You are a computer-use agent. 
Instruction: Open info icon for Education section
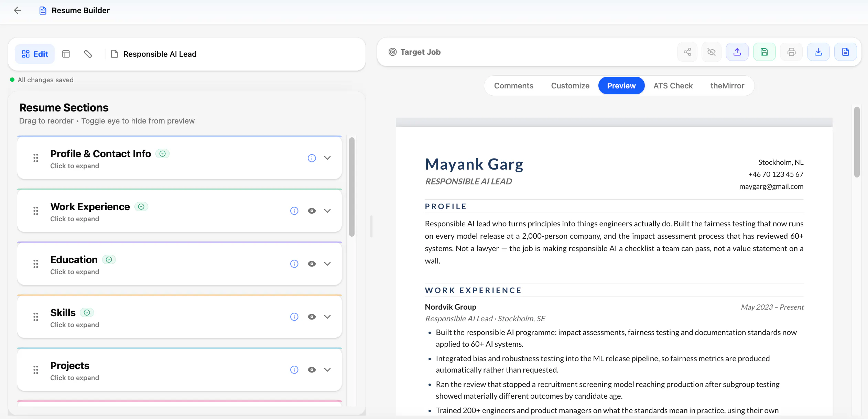tap(294, 264)
